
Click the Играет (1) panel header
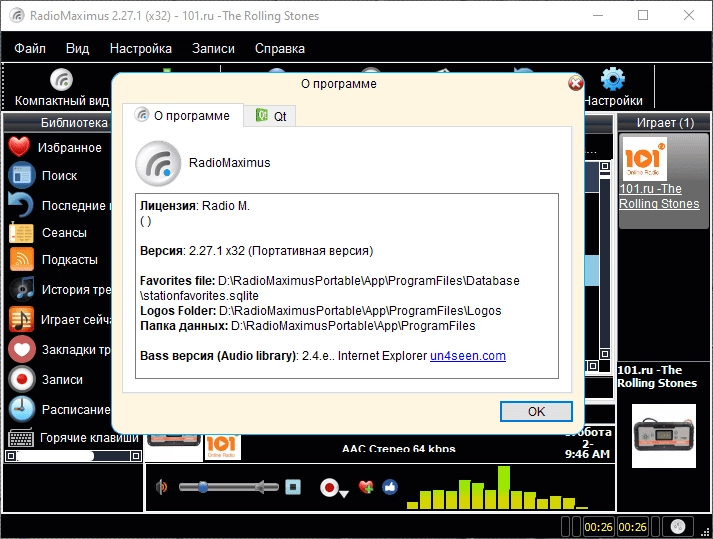pyautogui.click(x=664, y=122)
